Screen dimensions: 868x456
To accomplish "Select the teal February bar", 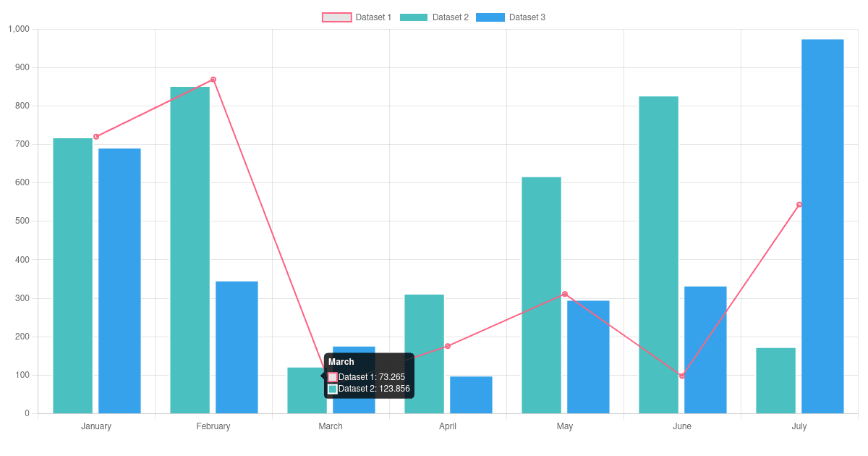I will click(190, 250).
